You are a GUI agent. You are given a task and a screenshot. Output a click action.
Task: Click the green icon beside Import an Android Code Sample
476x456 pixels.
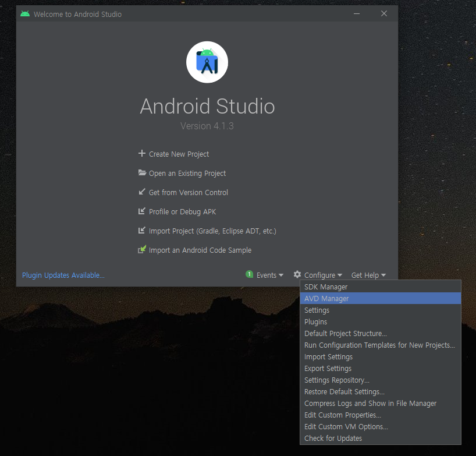coord(142,249)
